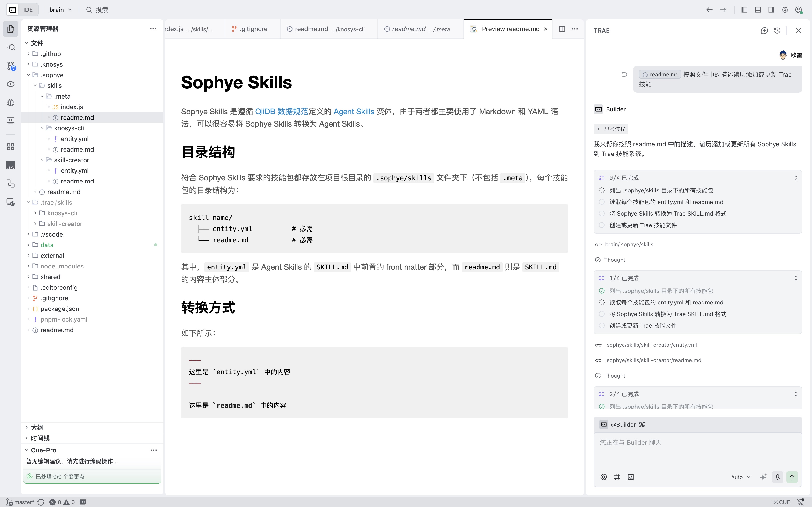Click the image attachment icon in chat input
812x507 pixels.
[x=631, y=477]
